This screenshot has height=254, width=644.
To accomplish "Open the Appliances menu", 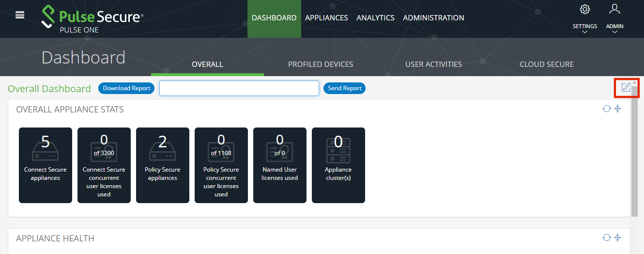I will [326, 18].
